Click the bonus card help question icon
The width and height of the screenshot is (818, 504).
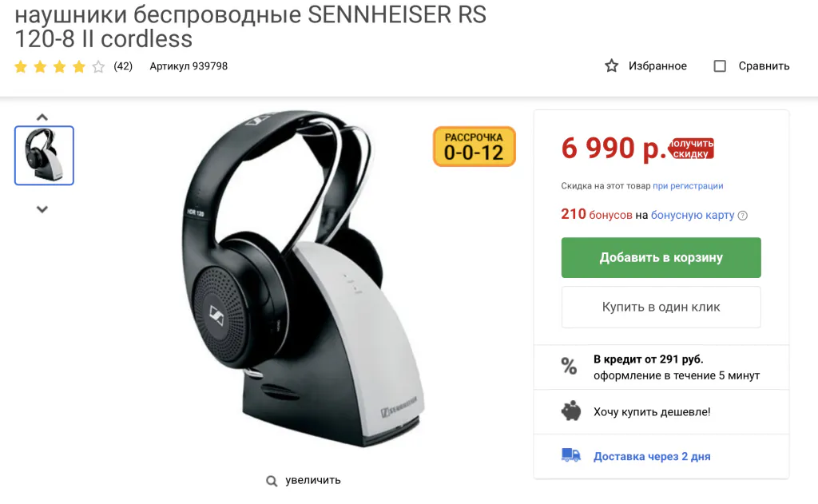[x=743, y=216]
